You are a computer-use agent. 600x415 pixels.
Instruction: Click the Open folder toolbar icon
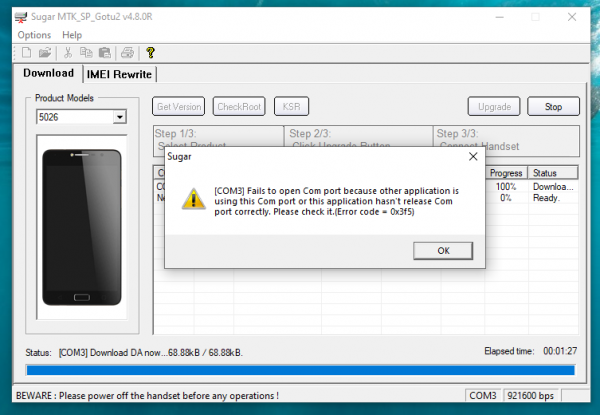point(45,52)
